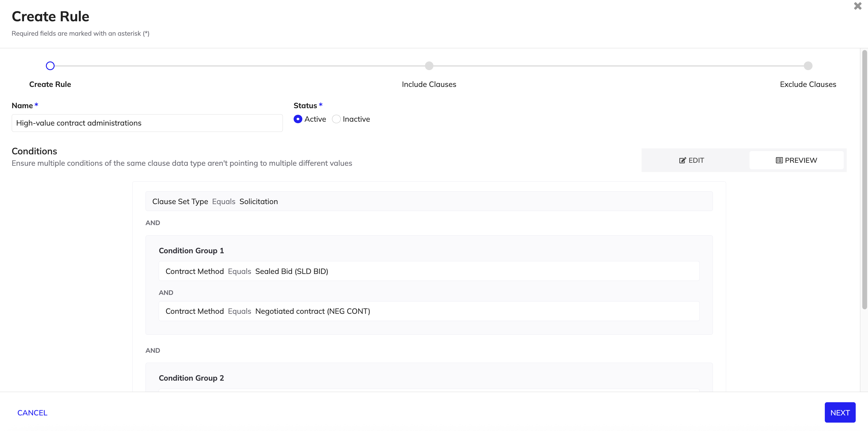The height and width of the screenshot is (431, 868).
Task: Click the Conditions section heading
Action: (x=34, y=151)
